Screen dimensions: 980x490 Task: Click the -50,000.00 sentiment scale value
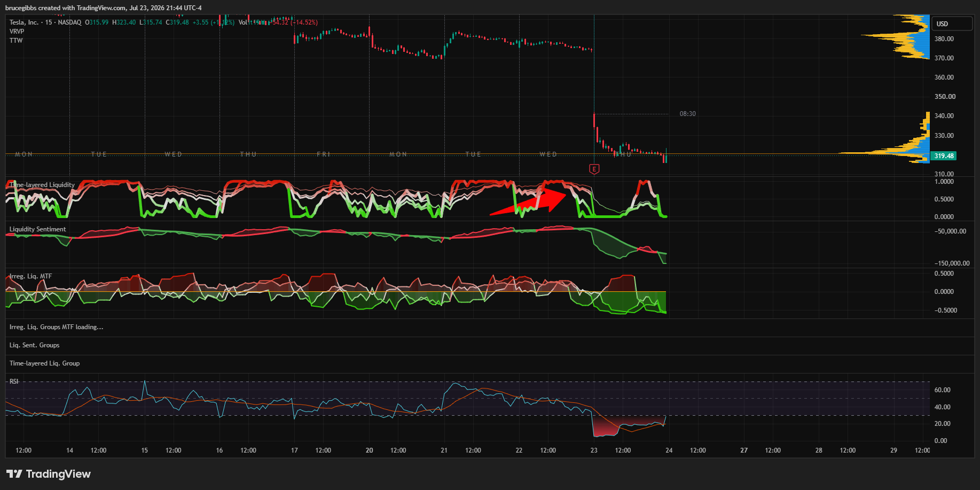coord(951,231)
